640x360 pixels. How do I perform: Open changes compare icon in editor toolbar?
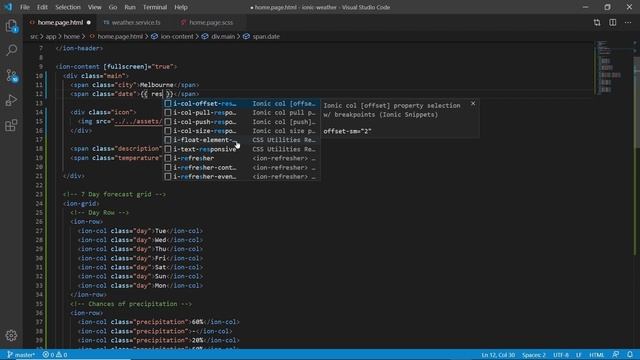click(x=597, y=22)
